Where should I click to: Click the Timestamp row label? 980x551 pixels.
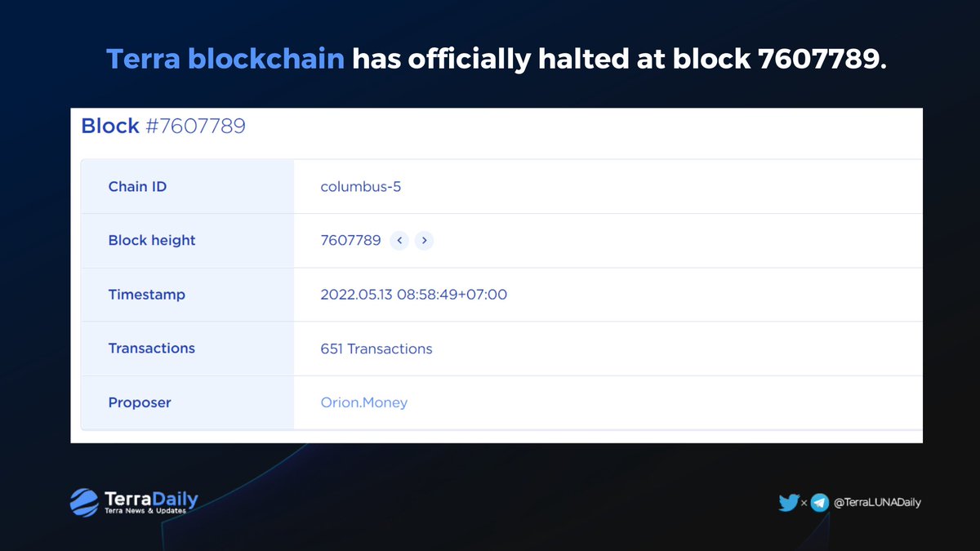coord(147,295)
